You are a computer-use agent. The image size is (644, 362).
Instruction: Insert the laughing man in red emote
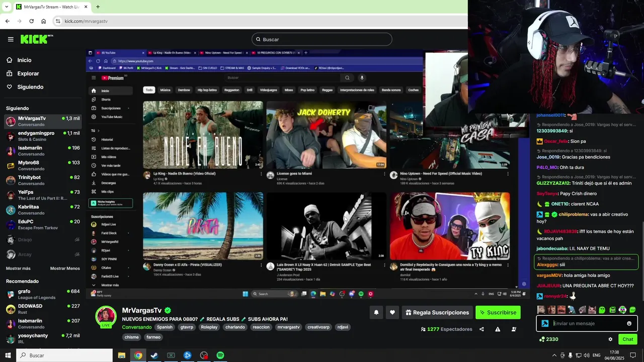pos(561,310)
